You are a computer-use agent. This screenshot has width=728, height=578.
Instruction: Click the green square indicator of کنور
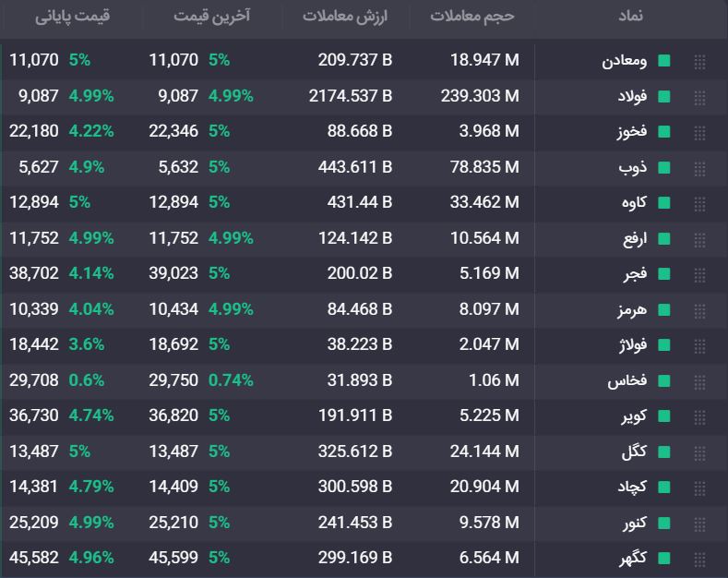(664, 523)
